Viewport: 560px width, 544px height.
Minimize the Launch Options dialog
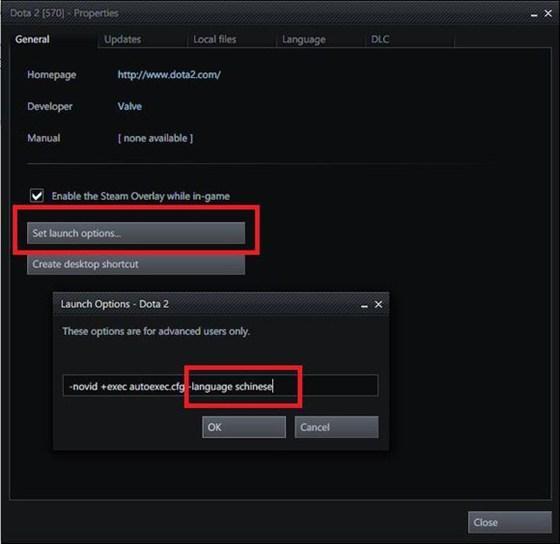coord(364,305)
